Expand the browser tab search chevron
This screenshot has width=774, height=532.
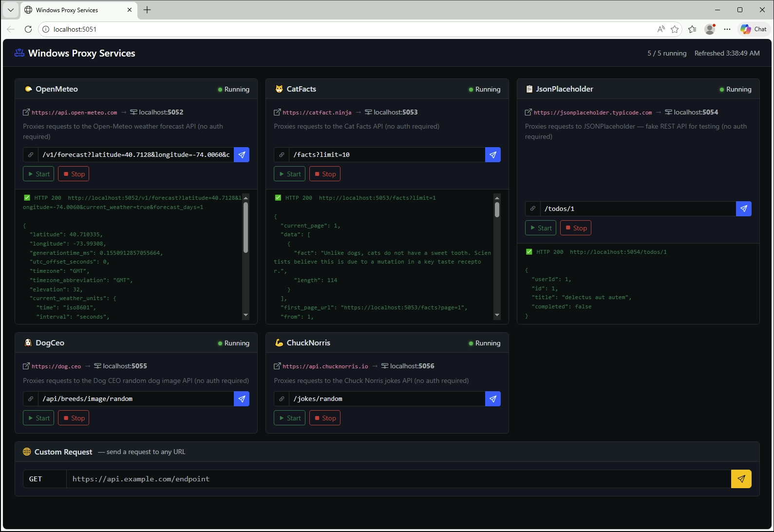(x=11, y=10)
